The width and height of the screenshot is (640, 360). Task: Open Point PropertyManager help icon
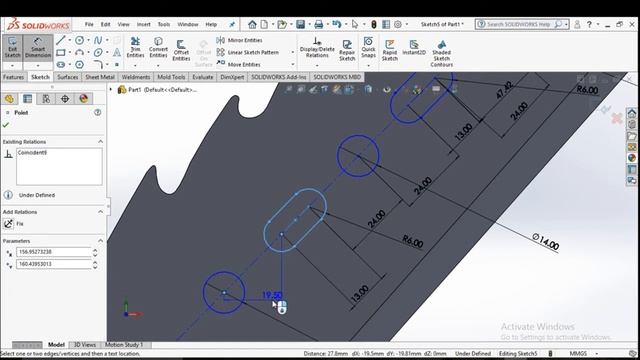click(98, 112)
